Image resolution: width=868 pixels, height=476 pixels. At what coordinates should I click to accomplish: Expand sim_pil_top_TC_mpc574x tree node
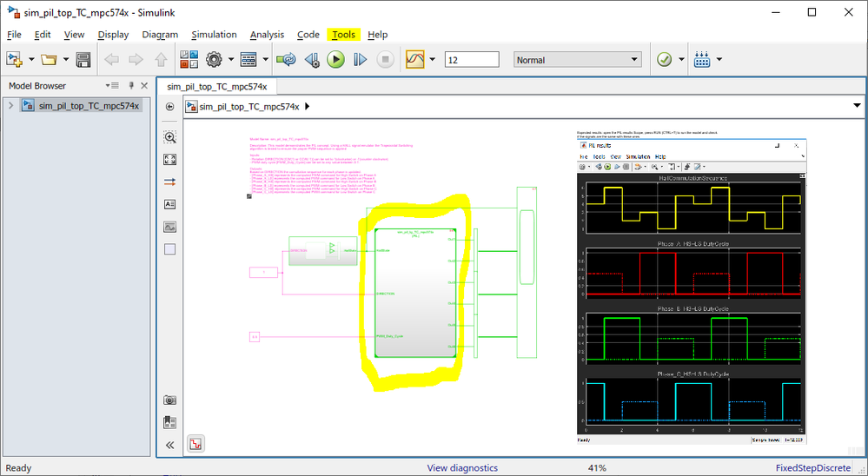click(10, 106)
